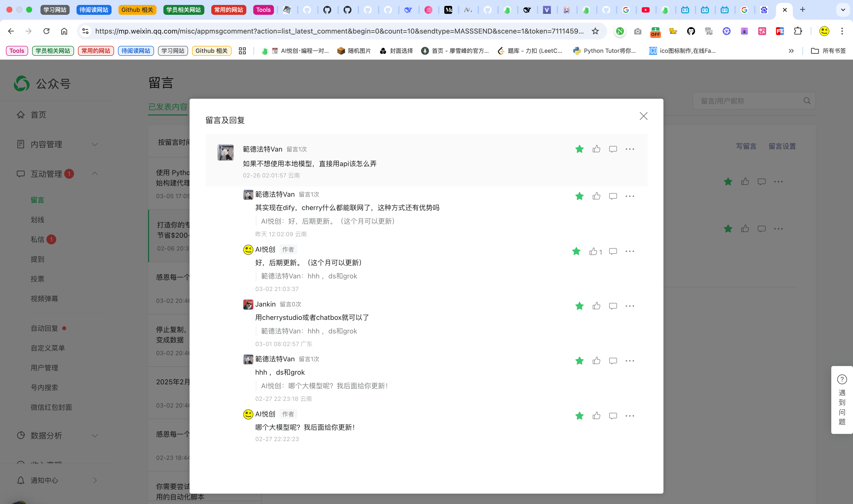This screenshot has width=853, height=504.
Task: Toggle star on 'hhh，ds和grok' comment
Action: click(580, 361)
